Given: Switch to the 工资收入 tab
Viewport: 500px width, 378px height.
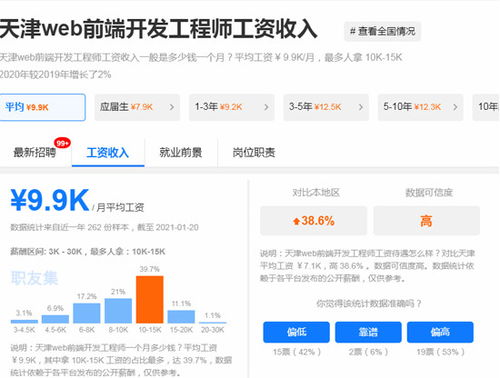Looking at the screenshot, I should click(x=108, y=153).
